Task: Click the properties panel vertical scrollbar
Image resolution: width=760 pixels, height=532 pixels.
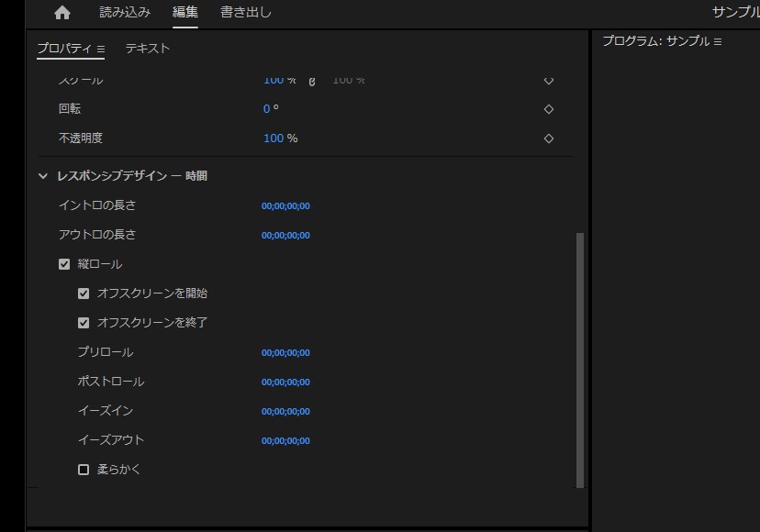Action: click(579, 358)
